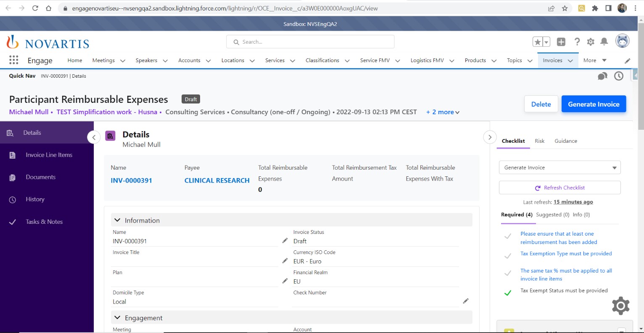The width and height of the screenshot is (644, 333).
Task: Switch to the Risk tab
Action: [x=539, y=141]
